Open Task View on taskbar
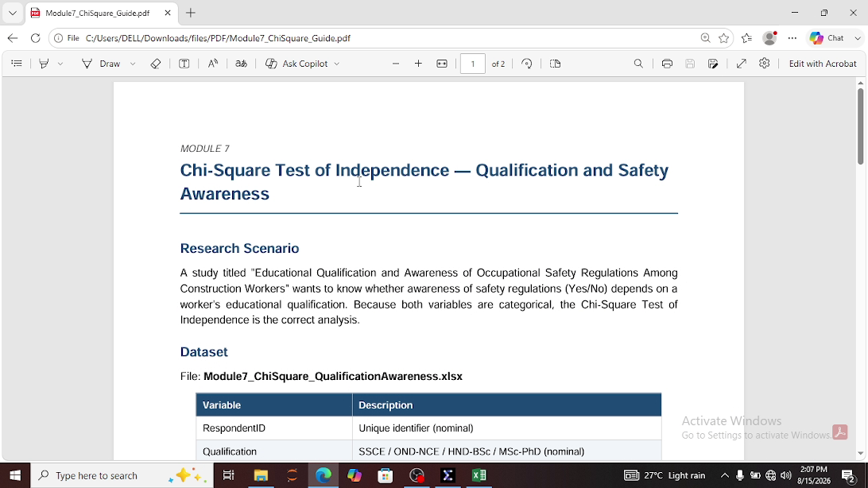 (x=228, y=475)
